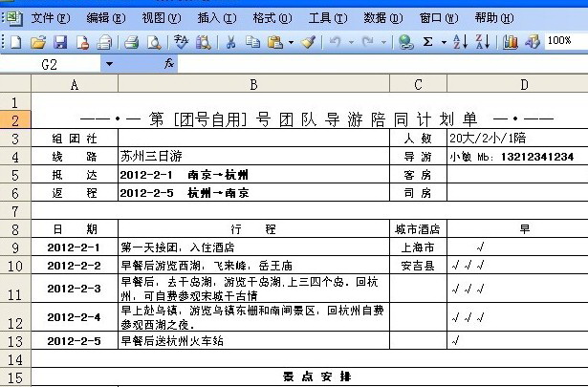
Task: Open the 格式(O) menu
Action: point(272,18)
